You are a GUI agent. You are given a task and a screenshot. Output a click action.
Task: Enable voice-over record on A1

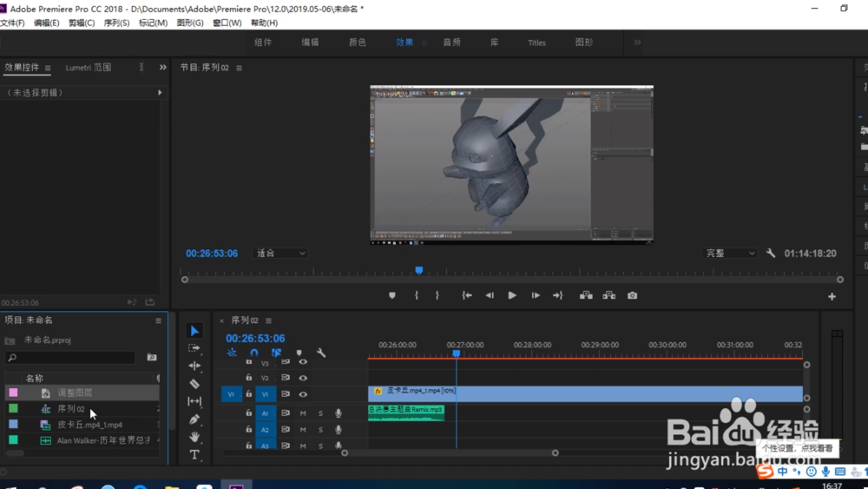click(x=339, y=413)
